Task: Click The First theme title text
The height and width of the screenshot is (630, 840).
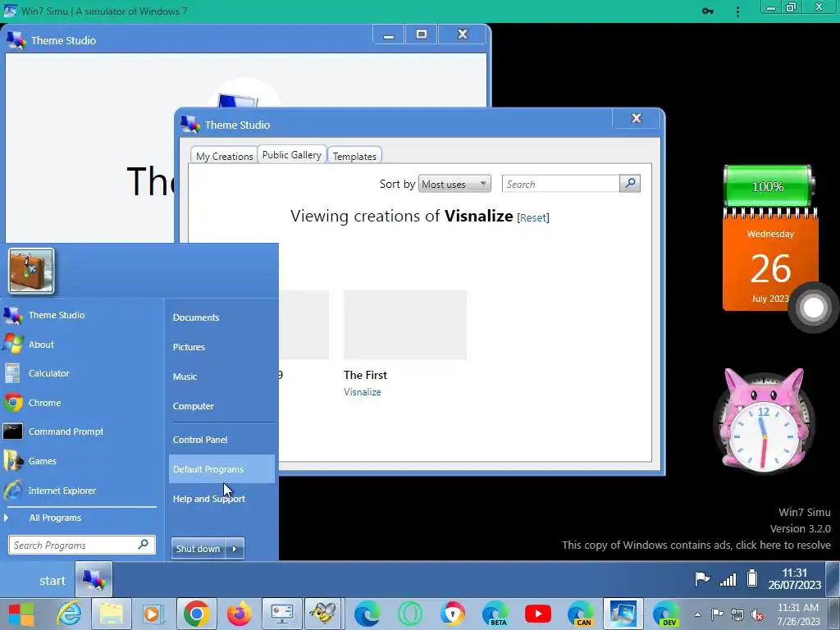Action: (365, 375)
